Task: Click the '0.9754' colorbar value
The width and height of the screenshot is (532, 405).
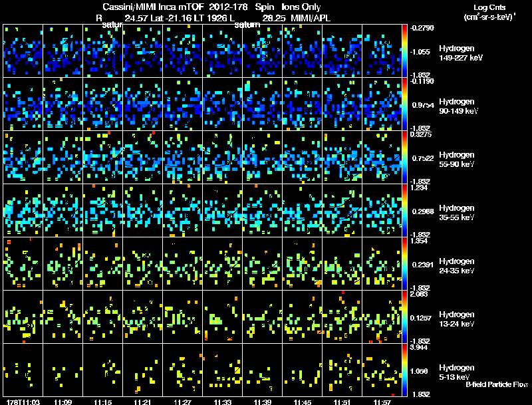Action: 423,105
